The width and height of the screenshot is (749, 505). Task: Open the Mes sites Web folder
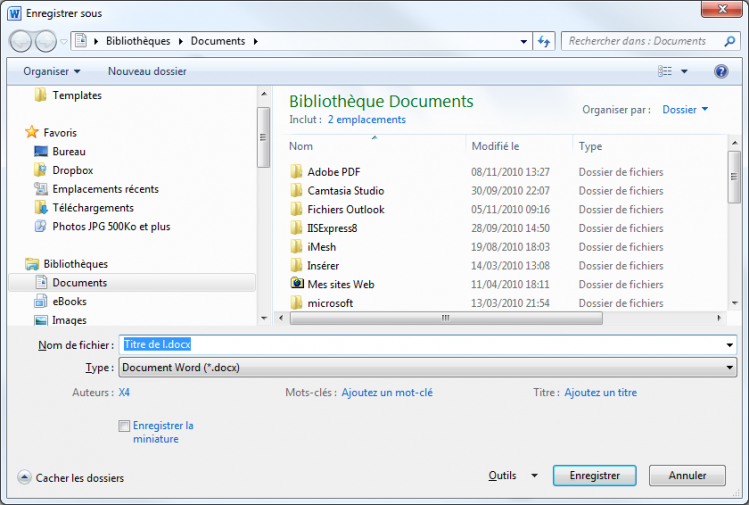tap(340, 284)
